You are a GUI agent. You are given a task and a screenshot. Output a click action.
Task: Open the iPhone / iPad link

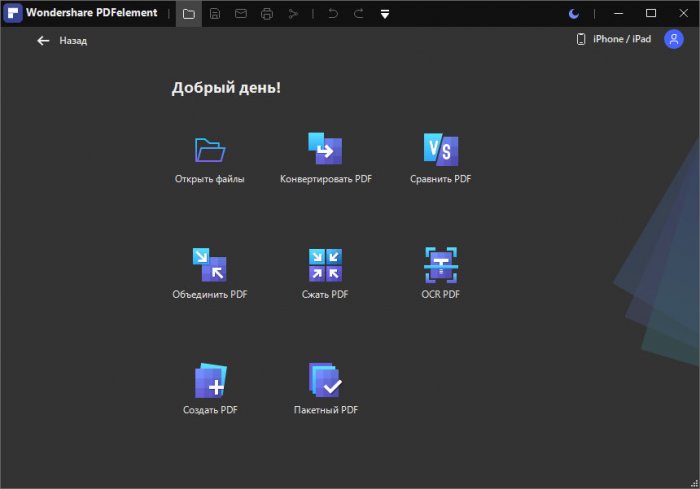[x=614, y=39]
